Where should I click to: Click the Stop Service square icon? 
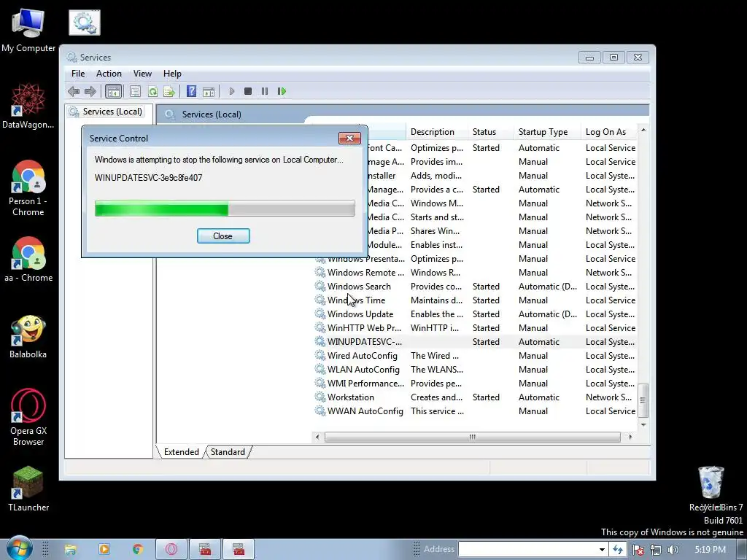[x=248, y=91]
